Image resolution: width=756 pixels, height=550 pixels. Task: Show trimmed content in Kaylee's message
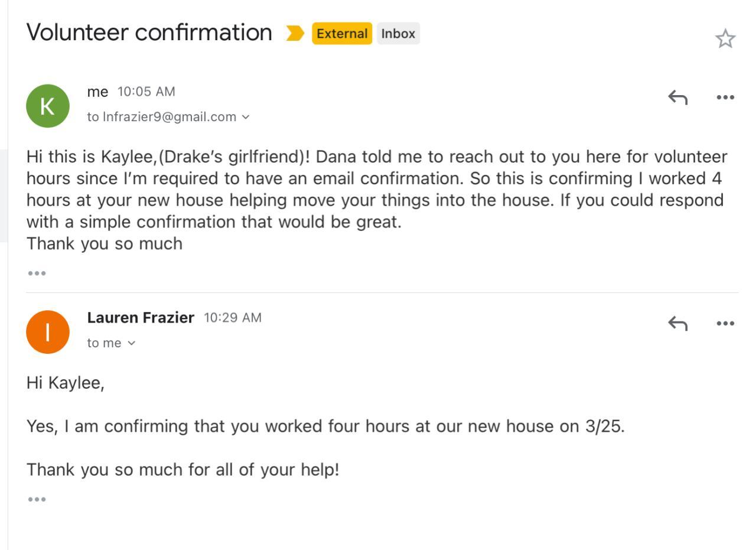tap(37, 274)
